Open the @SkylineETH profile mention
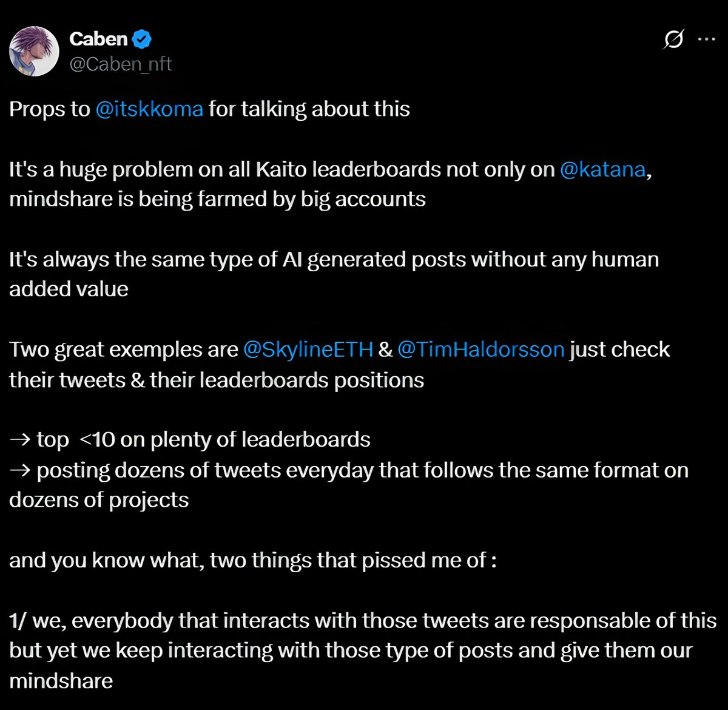 [x=308, y=350]
